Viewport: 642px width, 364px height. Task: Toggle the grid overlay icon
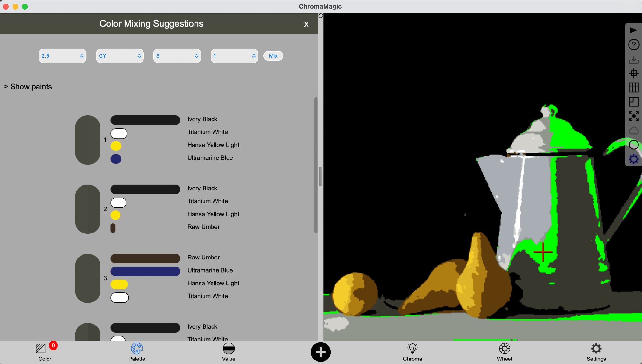pyautogui.click(x=634, y=88)
